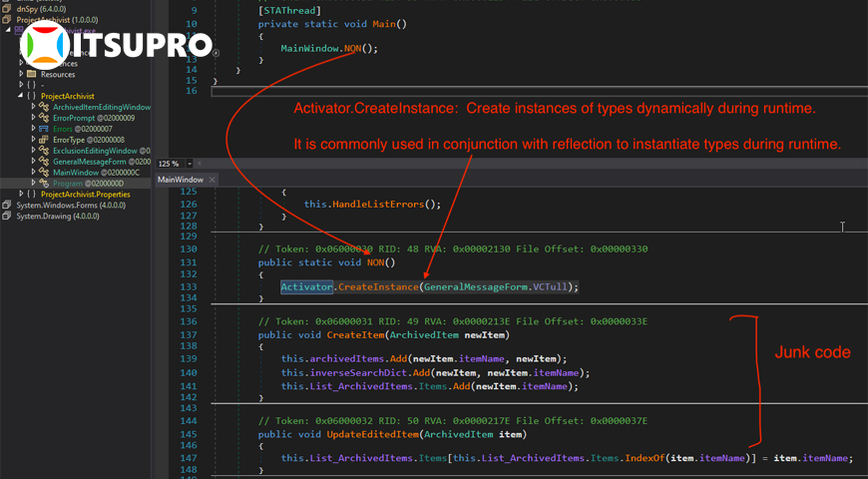Expand the ErrorType enum node
The image size is (868, 479).
(x=34, y=140)
